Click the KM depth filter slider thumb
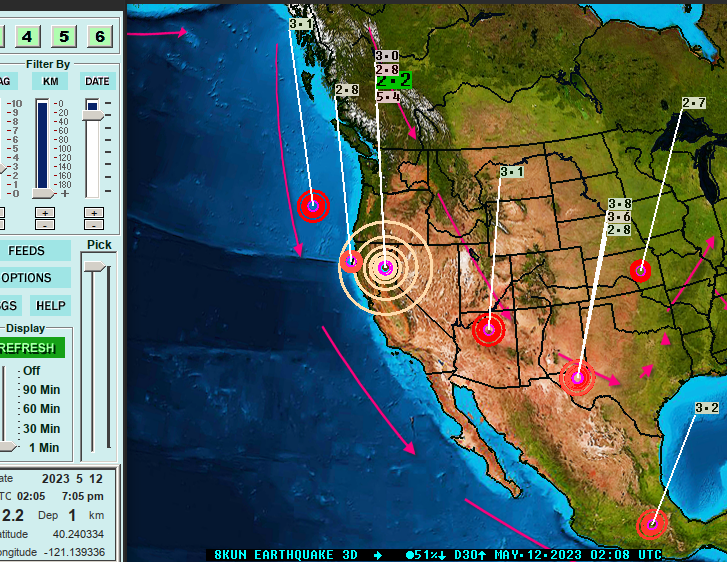Screen dimensions: 727x562 pos(44,193)
